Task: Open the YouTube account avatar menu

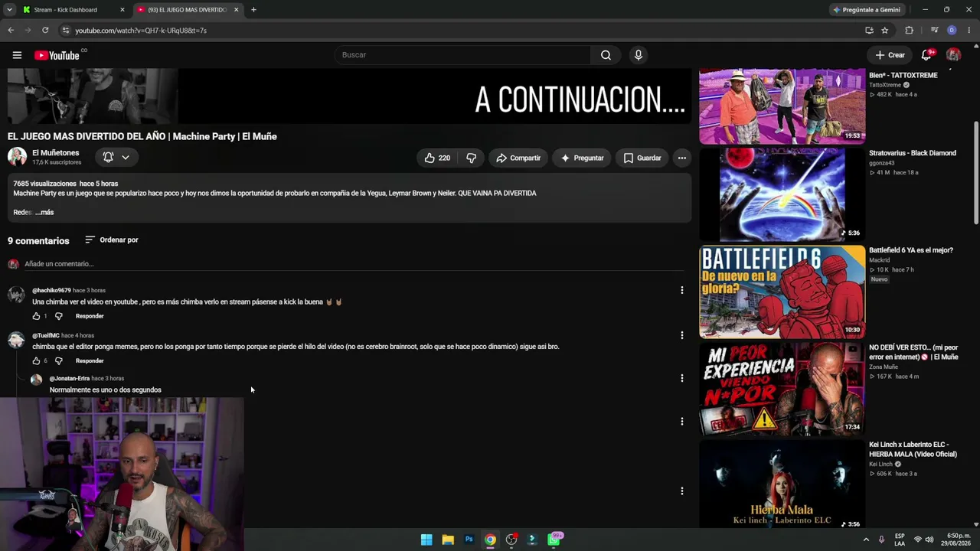Action: [953, 55]
